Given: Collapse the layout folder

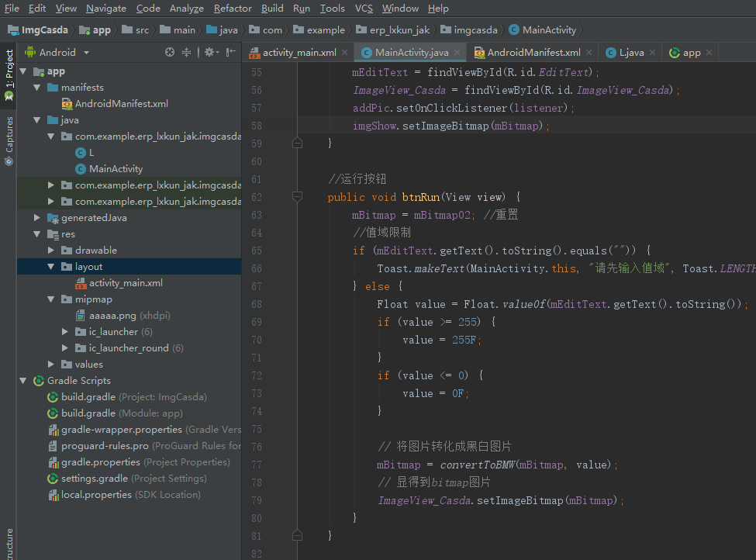Looking at the screenshot, I should pyautogui.click(x=50, y=267).
